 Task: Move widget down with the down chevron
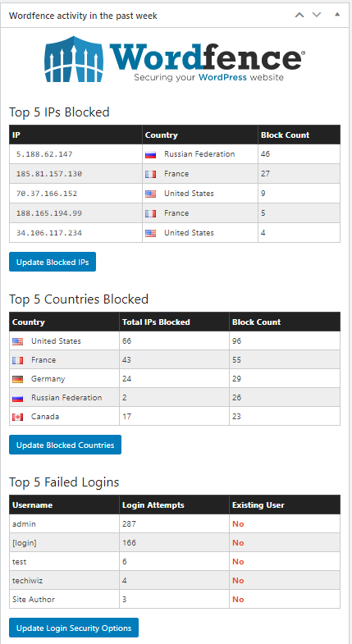point(316,16)
